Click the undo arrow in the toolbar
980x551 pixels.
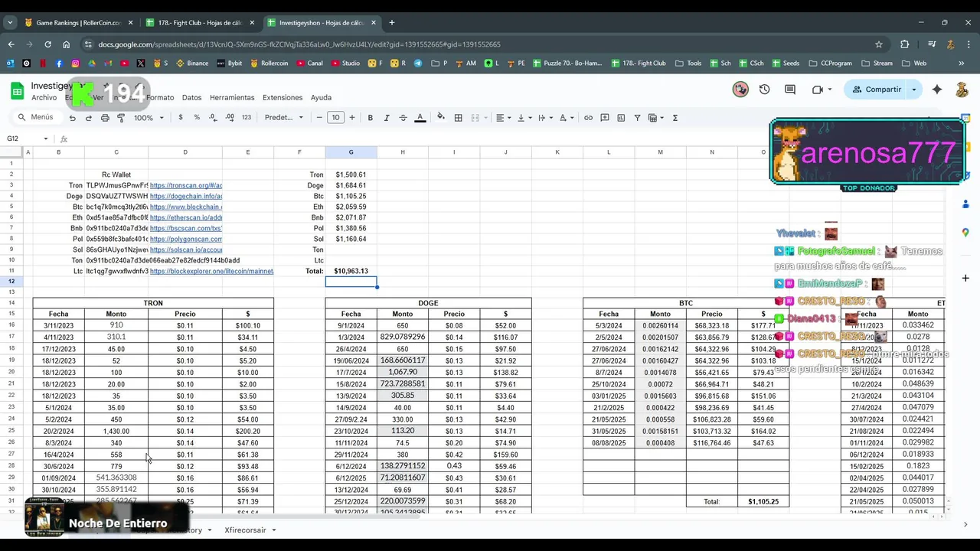click(72, 118)
